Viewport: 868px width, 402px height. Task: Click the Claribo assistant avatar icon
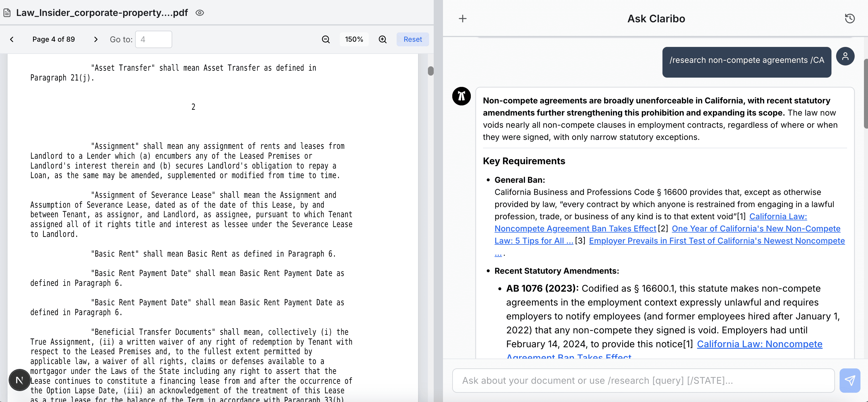click(x=461, y=96)
